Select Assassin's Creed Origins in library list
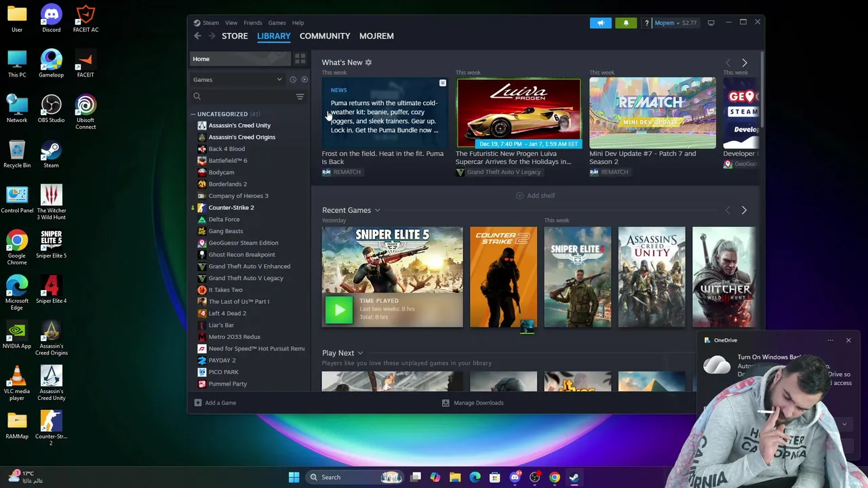868x488 pixels. pyautogui.click(x=241, y=137)
